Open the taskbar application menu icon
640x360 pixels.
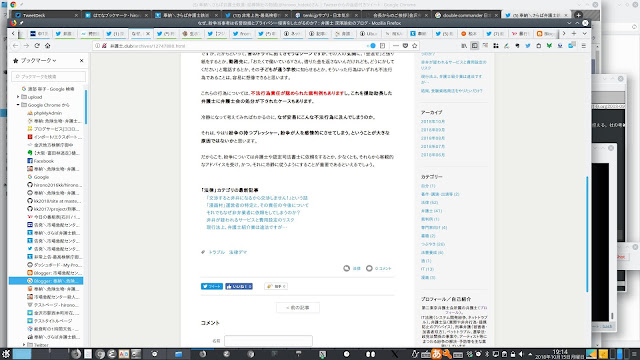[5, 354]
